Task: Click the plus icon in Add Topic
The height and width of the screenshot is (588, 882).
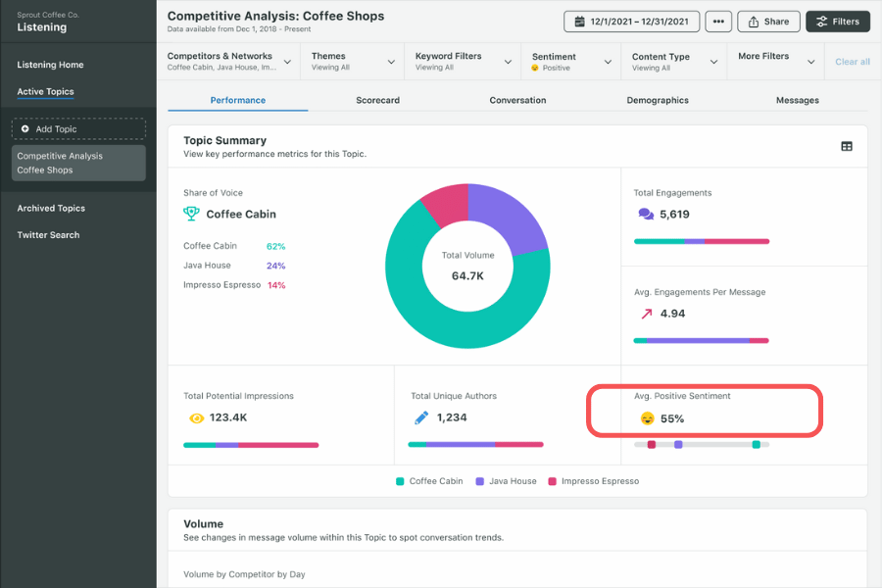Action: pos(24,128)
